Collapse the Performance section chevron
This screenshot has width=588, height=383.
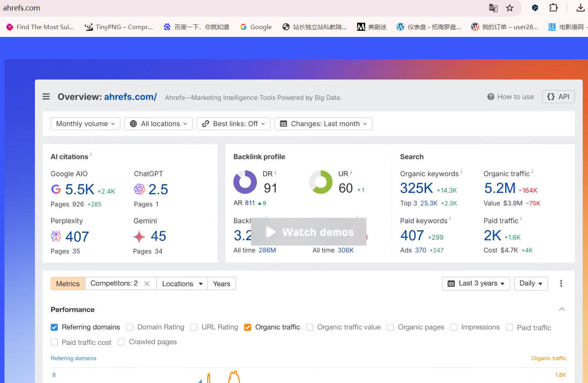tap(562, 309)
